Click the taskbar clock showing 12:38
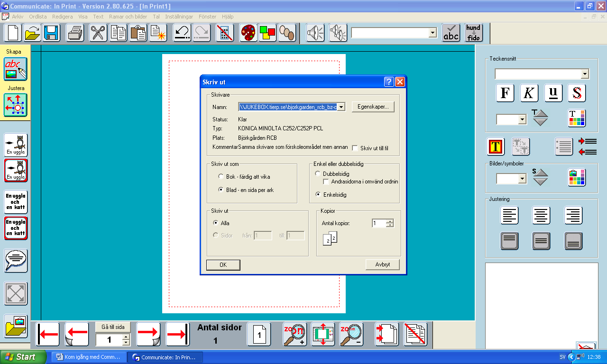This screenshot has width=607, height=364. point(593,357)
